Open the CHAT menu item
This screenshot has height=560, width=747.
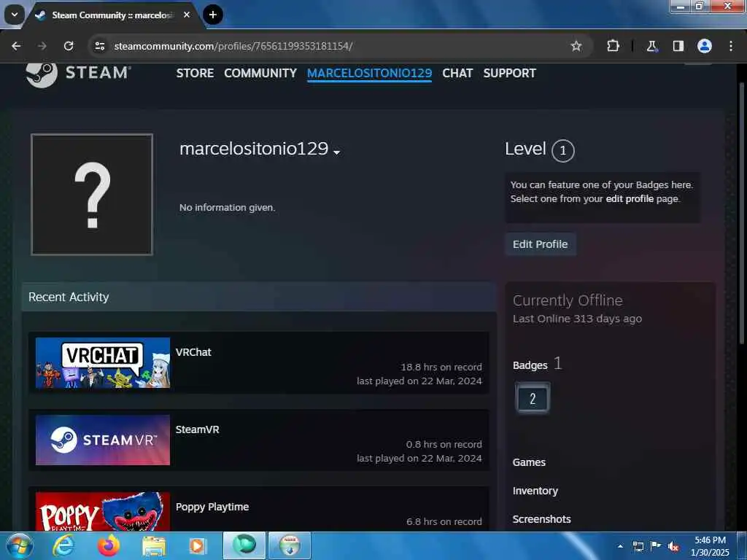[x=457, y=73]
